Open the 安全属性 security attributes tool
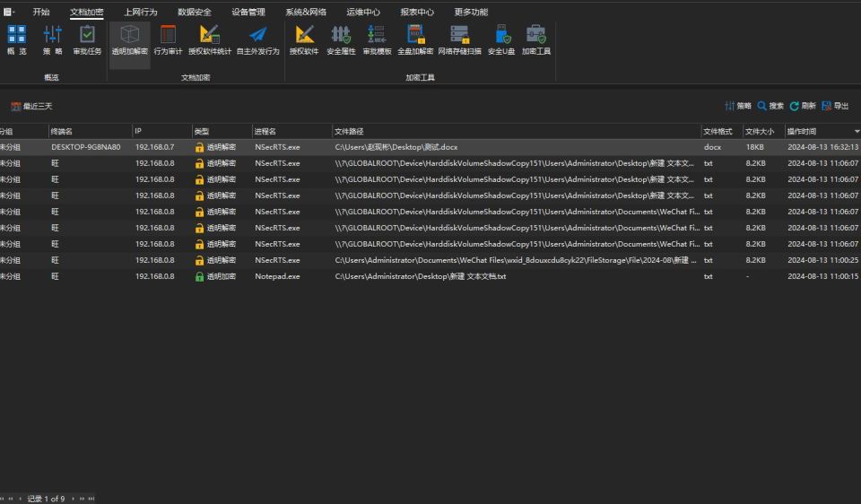861x504 pixels. (x=341, y=40)
